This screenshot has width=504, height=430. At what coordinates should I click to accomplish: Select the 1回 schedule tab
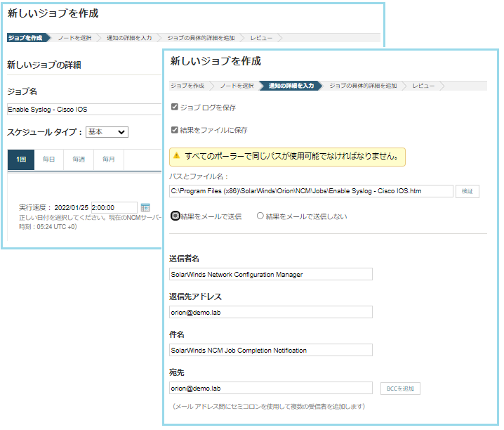click(x=21, y=159)
